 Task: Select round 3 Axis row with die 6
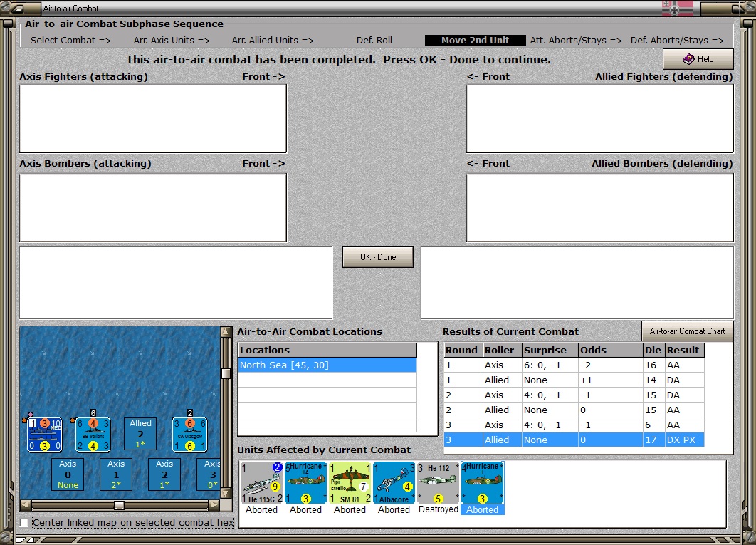(x=574, y=425)
